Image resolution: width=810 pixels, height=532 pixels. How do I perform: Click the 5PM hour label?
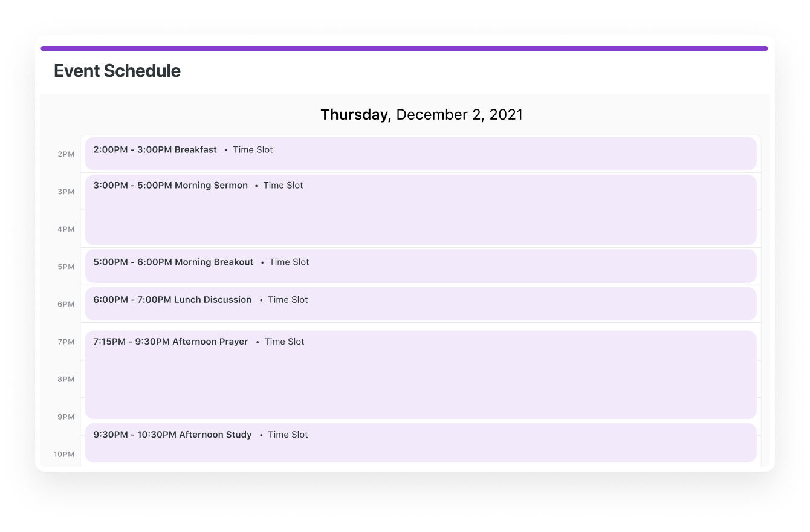tap(66, 267)
